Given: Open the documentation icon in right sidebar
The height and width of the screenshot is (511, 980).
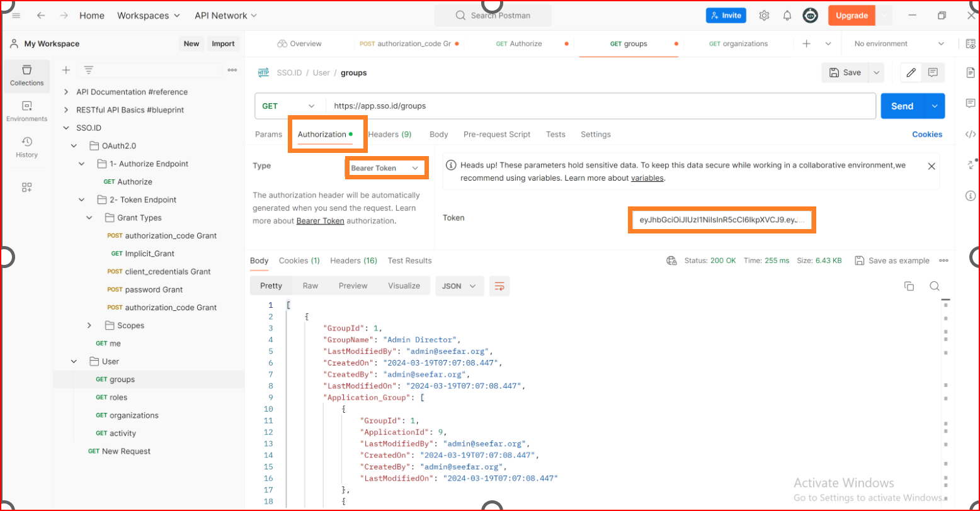Looking at the screenshot, I should click(971, 73).
